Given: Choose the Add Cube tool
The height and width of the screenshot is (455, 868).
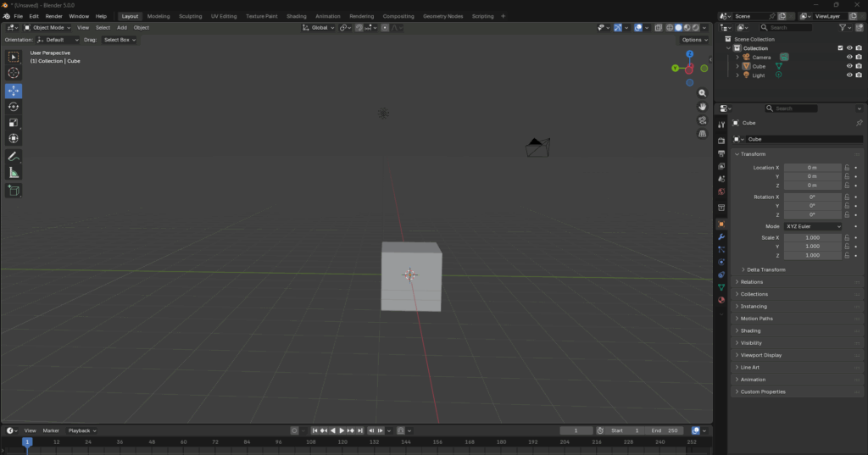Looking at the screenshot, I should (14, 191).
